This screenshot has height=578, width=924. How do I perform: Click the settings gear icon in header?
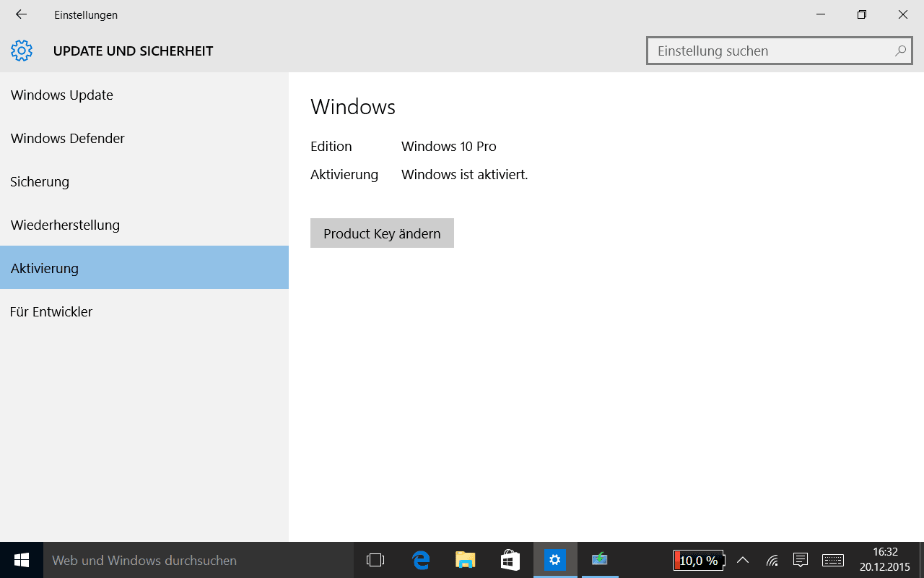[x=22, y=51]
